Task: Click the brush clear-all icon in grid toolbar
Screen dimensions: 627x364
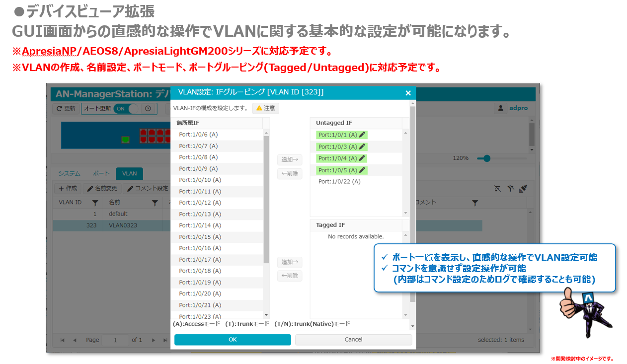Action: [523, 189]
